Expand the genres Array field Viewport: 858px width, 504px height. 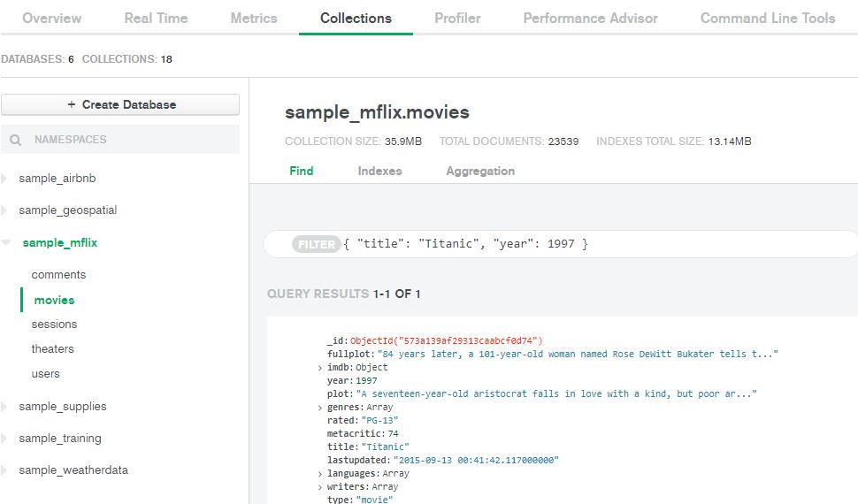pyautogui.click(x=320, y=408)
